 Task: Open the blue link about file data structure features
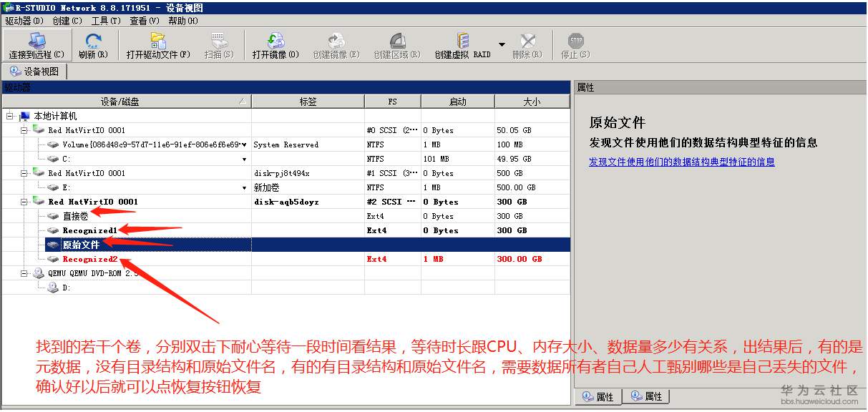tap(681, 162)
